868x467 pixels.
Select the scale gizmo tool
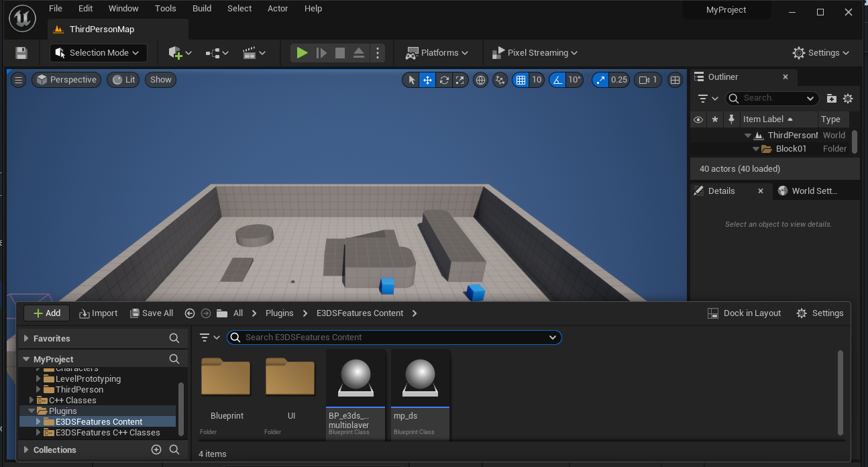click(459, 80)
